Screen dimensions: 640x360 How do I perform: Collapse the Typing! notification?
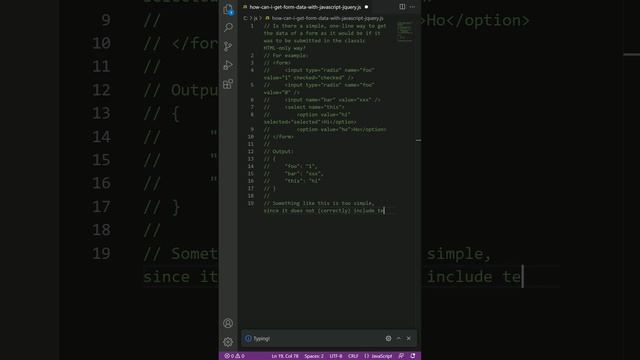399,338
